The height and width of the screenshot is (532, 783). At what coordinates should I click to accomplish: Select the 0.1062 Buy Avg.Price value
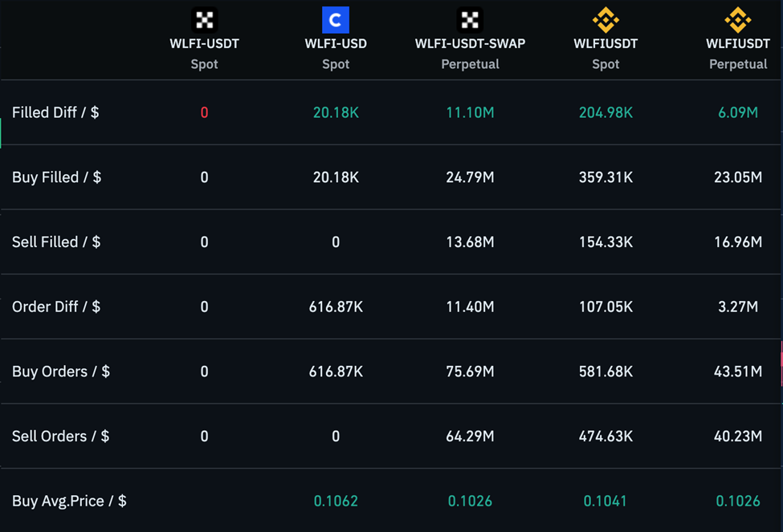(x=336, y=501)
